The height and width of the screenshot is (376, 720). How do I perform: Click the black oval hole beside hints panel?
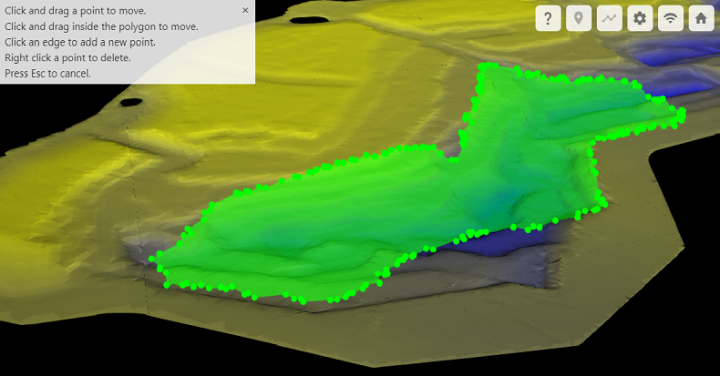point(309,20)
